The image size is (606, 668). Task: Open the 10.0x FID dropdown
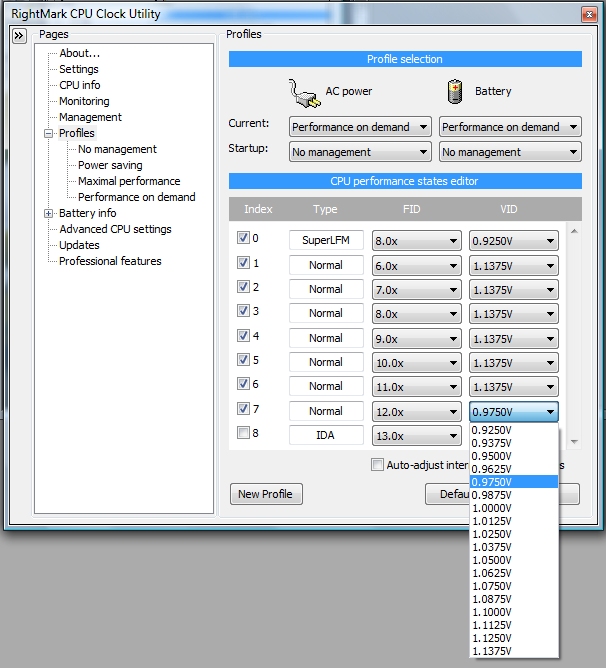[x=416, y=363]
